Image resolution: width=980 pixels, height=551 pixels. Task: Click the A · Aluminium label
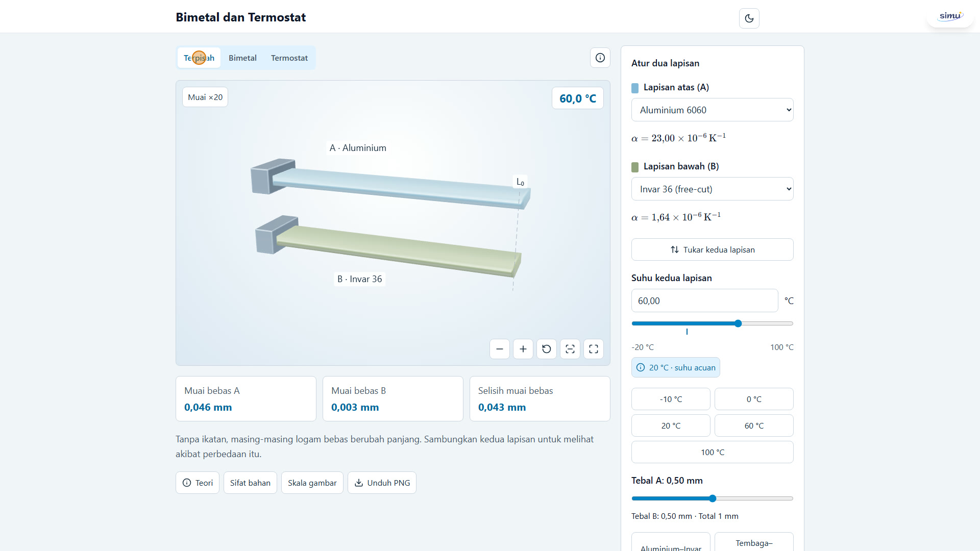pos(358,148)
